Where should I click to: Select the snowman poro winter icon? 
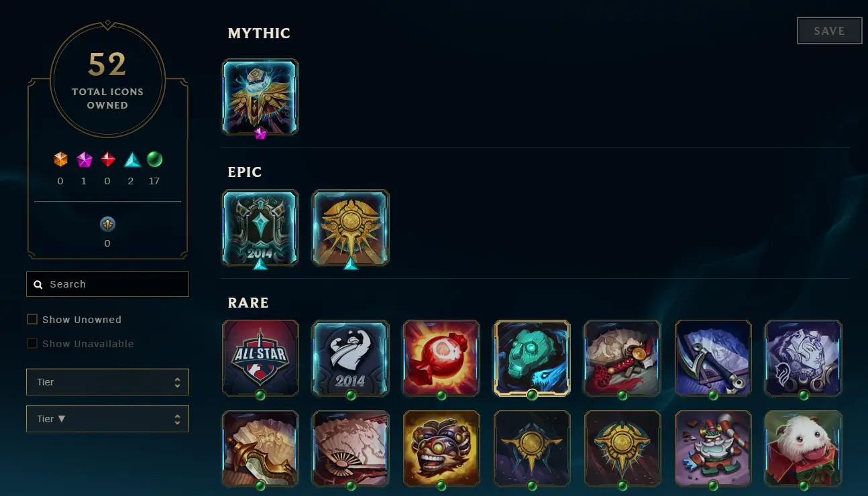click(713, 448)
